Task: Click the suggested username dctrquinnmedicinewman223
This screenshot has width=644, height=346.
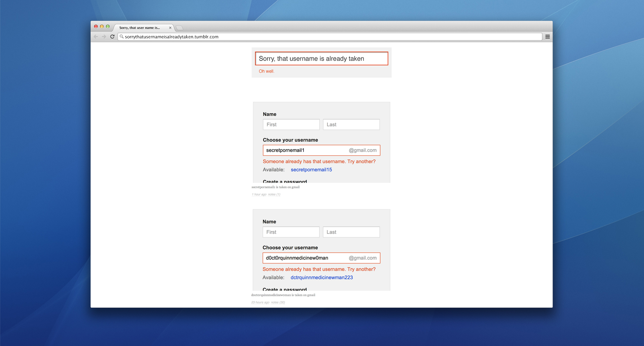Action: coord(322,277)
